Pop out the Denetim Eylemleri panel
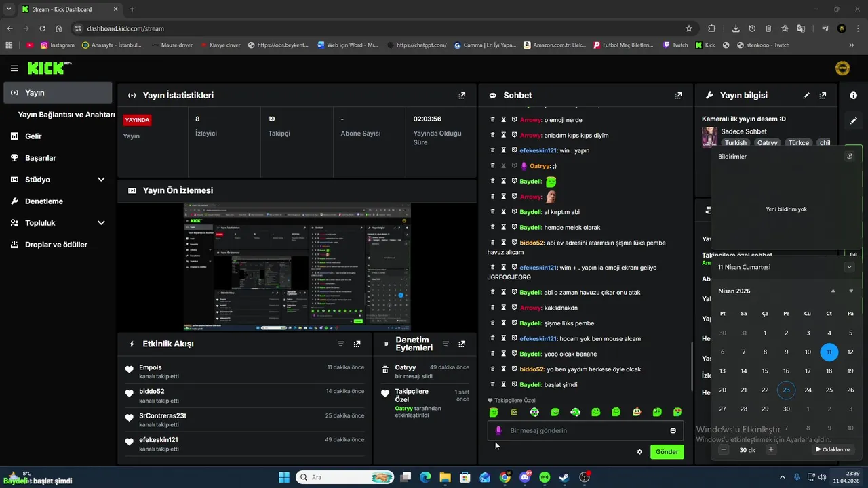 pyautogui.click(x=462, y=344)
